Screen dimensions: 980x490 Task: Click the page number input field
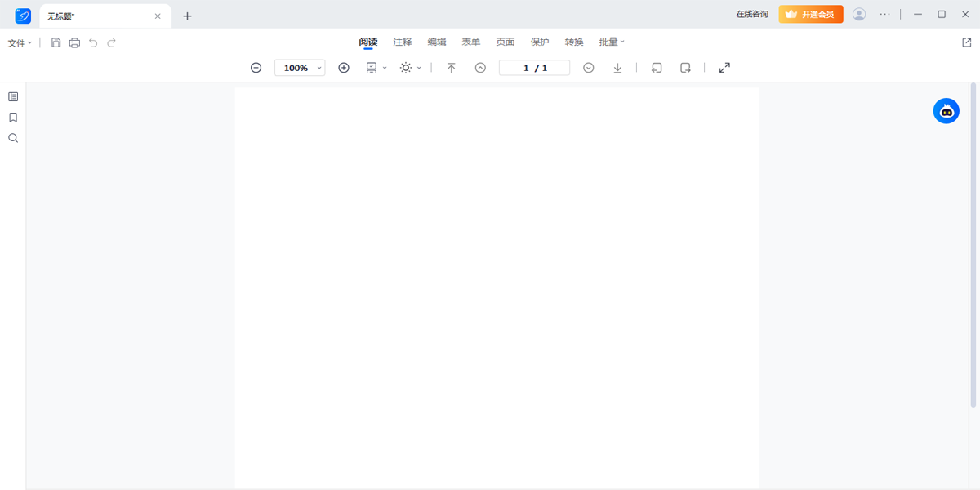[x=534, y=68]
